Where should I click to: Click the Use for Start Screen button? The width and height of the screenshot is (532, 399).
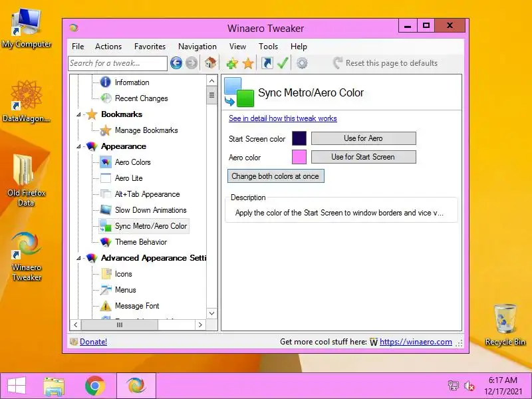pyautogui.click(x=363, y=157)
